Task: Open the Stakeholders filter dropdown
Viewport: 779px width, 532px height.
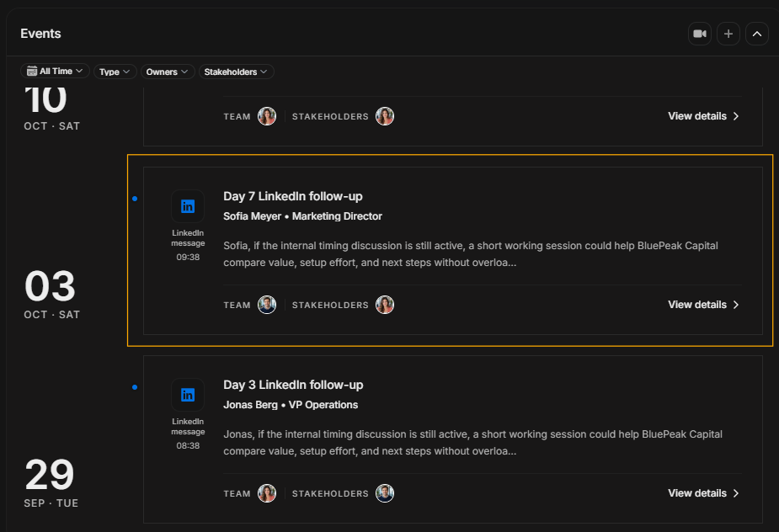Action: 236,72
